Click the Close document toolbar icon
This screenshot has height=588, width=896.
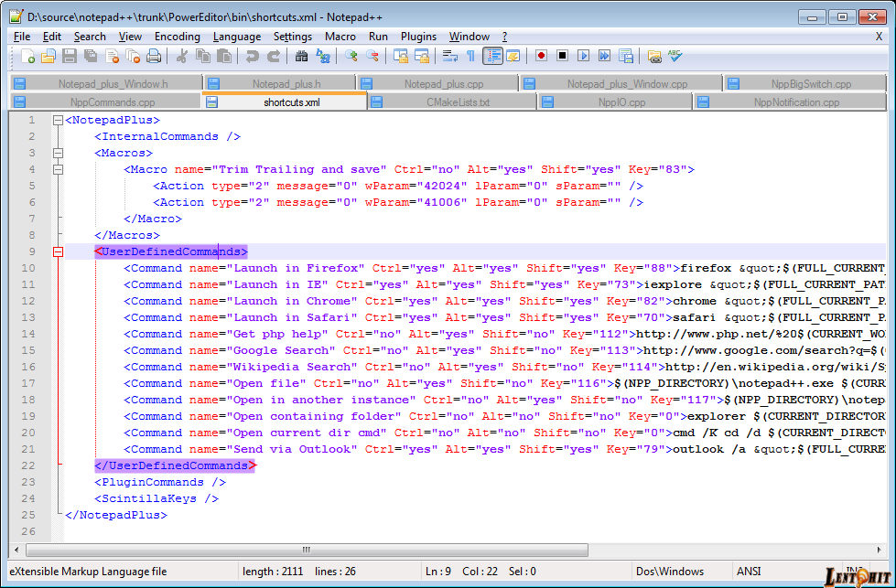click(112, 56)
